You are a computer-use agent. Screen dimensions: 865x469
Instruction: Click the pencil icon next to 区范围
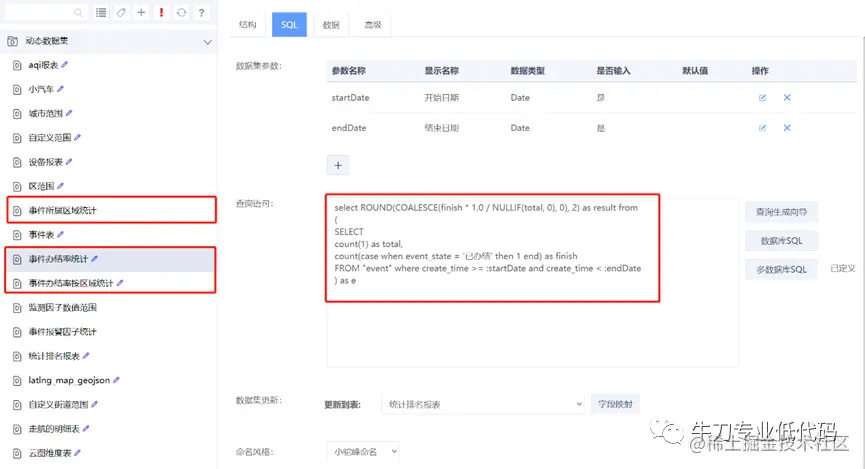[60, 186]
